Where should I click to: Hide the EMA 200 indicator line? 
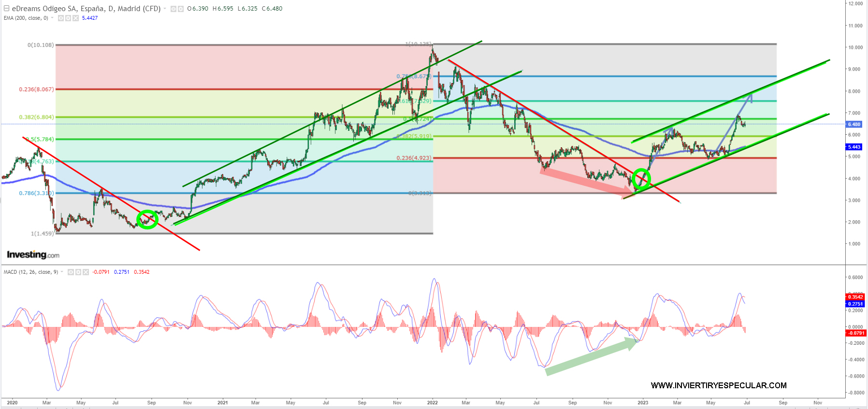click(61, 18)
